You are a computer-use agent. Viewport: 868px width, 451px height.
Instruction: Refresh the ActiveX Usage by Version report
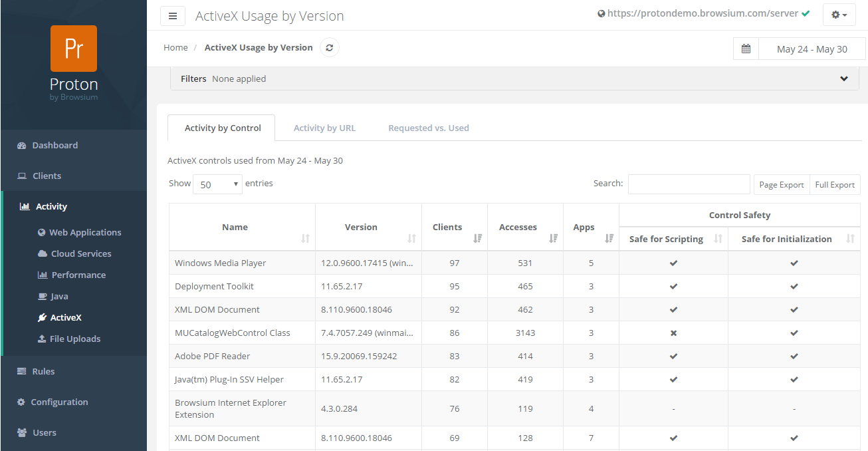coord(330,48)
